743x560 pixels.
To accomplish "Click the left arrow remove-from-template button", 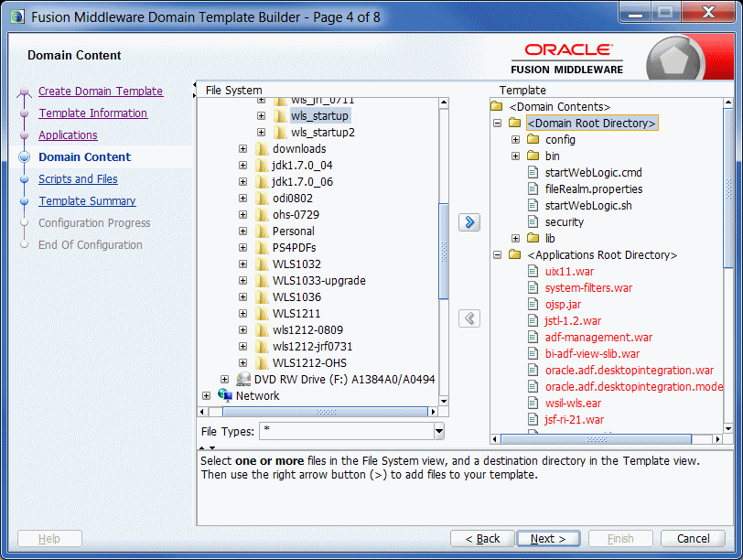I will [x=469, y=318].
